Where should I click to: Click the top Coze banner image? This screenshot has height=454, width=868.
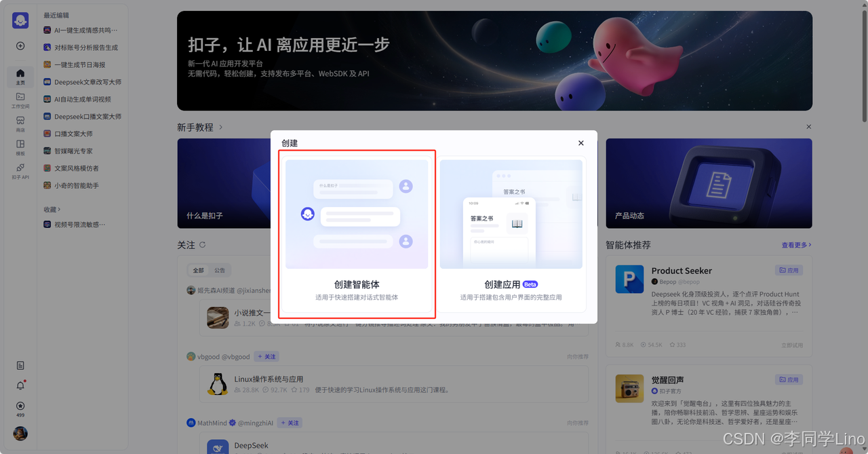coord(494,61)
